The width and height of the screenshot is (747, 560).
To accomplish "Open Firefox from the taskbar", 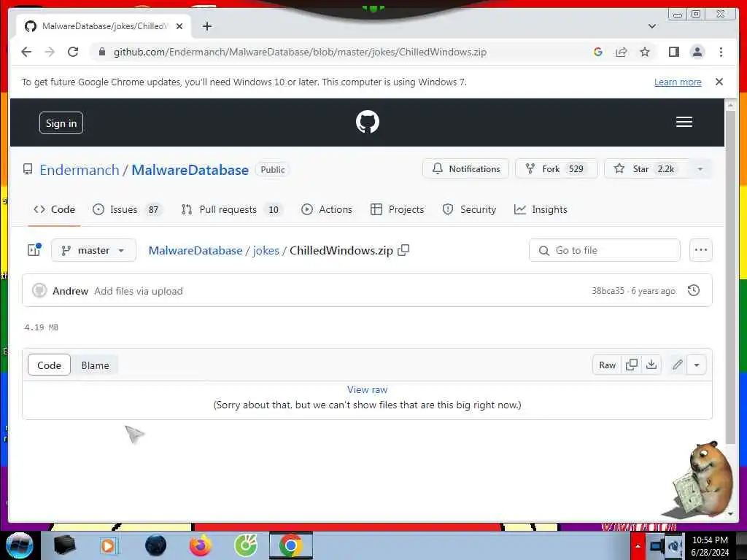I will [201, 545].
